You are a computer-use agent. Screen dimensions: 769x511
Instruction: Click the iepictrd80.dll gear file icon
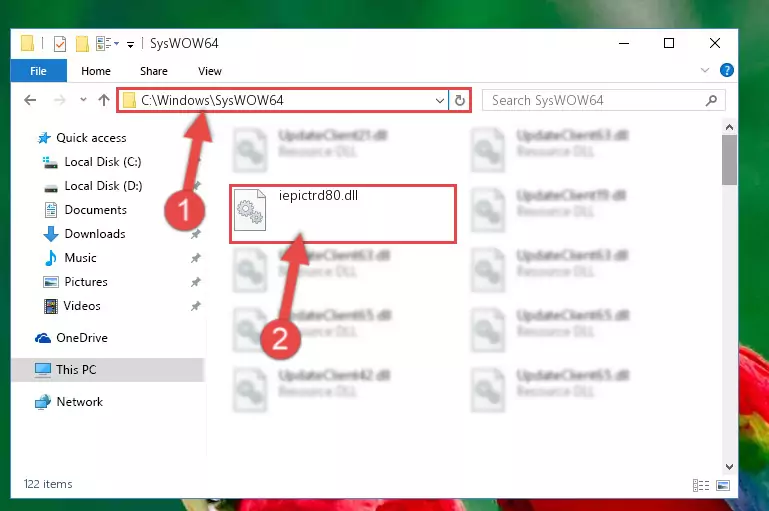250,210
